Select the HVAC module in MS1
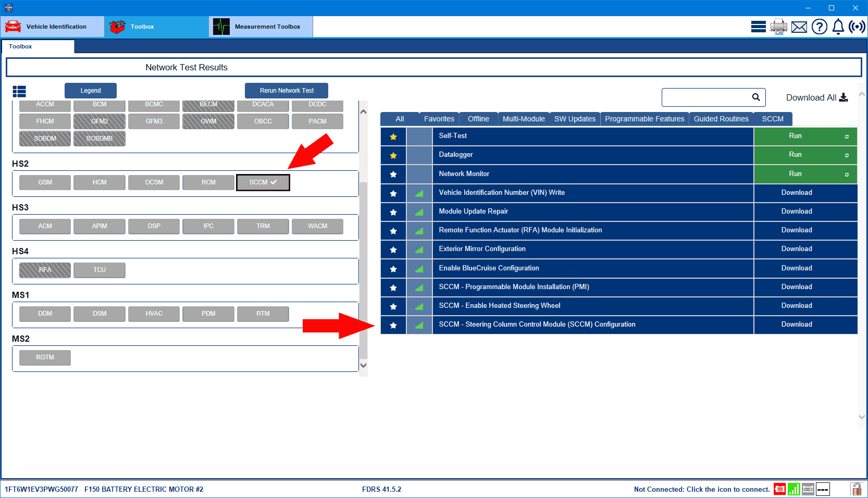 point(154,314)
